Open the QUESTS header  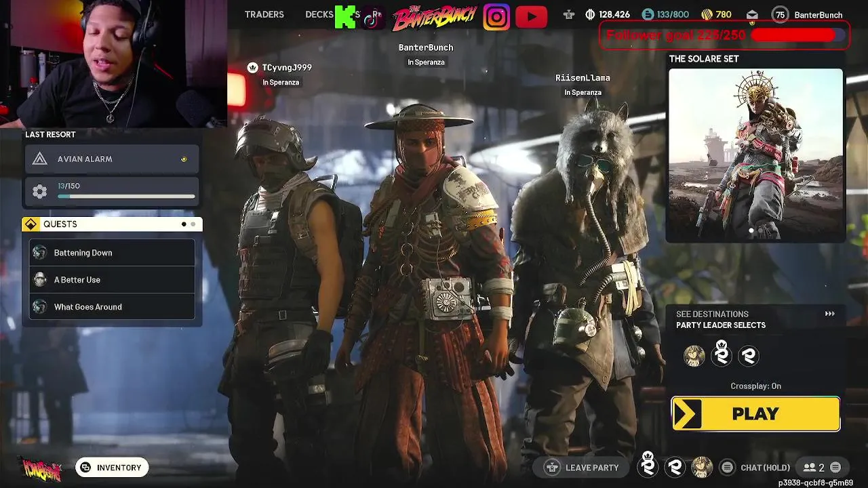[x=112, y=224]
